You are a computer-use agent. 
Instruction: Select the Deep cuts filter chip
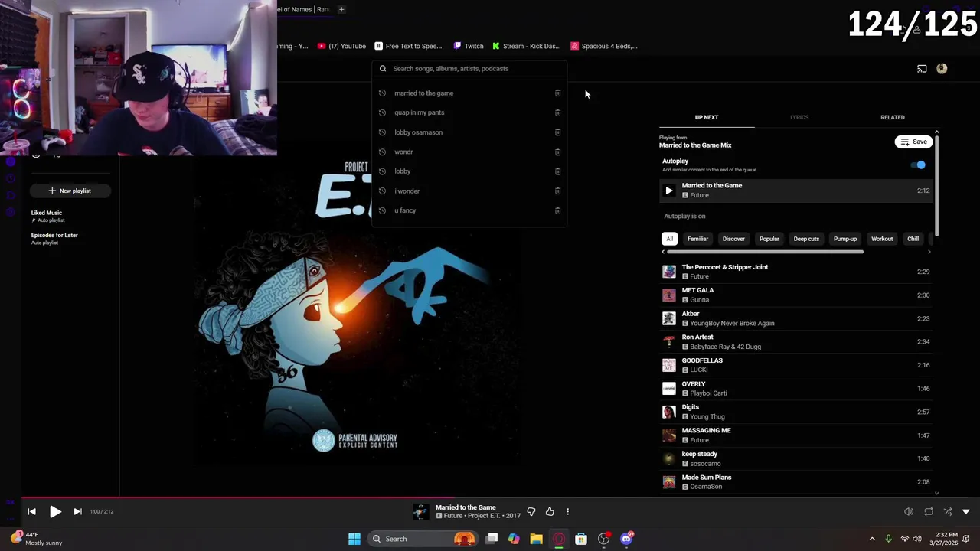(806, 239)
